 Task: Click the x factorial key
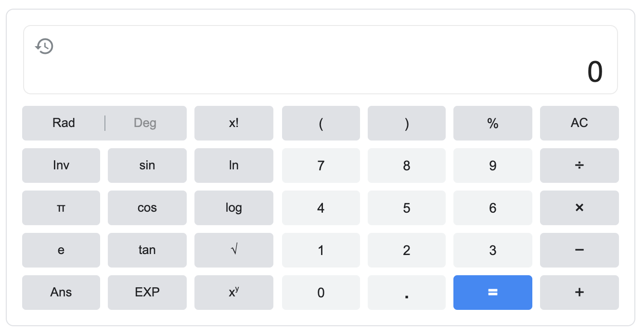tap(233, 123)
